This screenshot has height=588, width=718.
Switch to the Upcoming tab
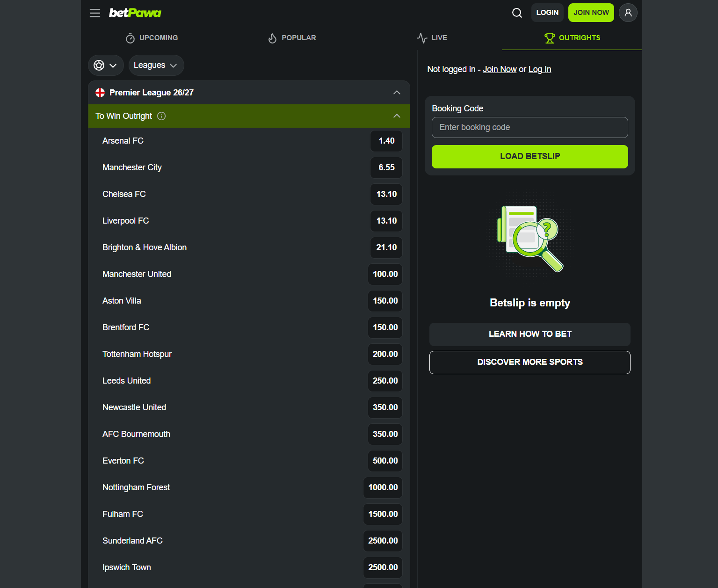coord(152,38)
